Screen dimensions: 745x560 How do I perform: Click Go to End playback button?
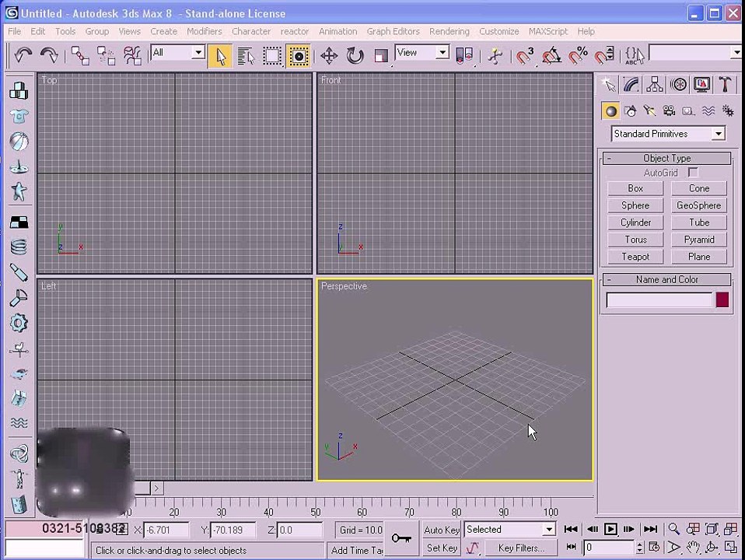coord(650,529)
